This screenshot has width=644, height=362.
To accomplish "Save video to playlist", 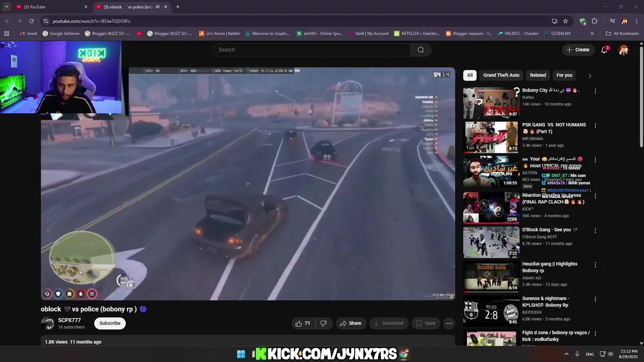I will click(x=426, y=323).
